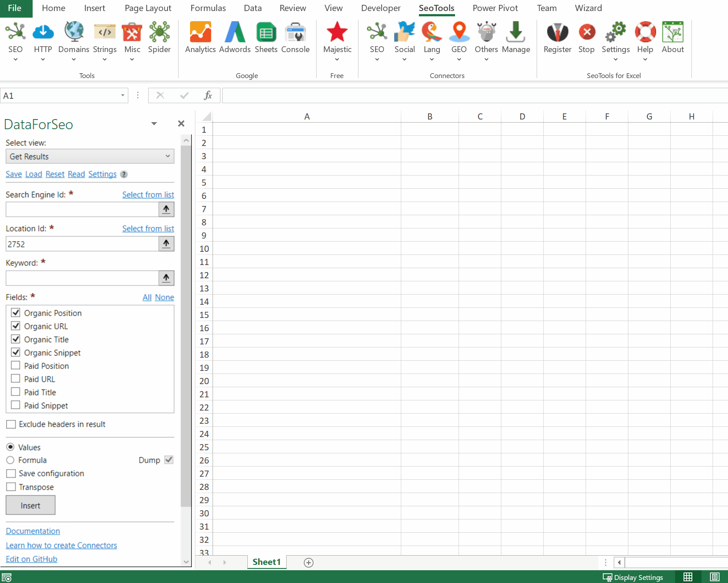Check Paid Position field
Image resolution: width=728 pixels, height=583 pixels.
15,366
